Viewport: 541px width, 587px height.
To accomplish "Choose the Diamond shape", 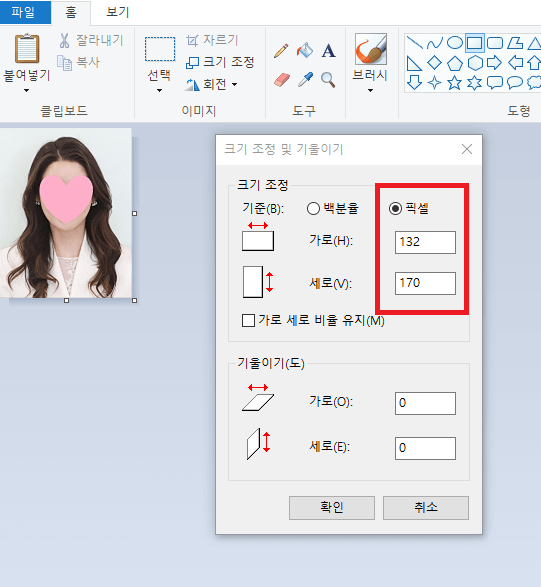I will pos(435,63).
